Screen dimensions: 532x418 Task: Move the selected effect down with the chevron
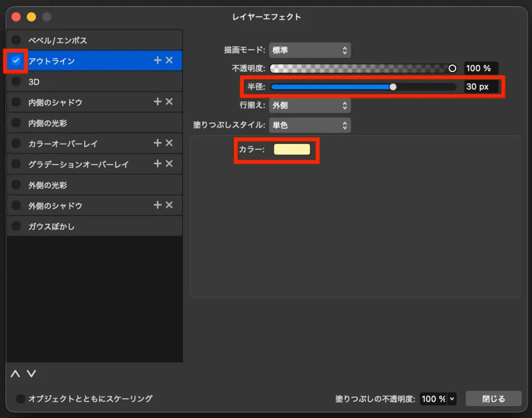click(31, 373)
